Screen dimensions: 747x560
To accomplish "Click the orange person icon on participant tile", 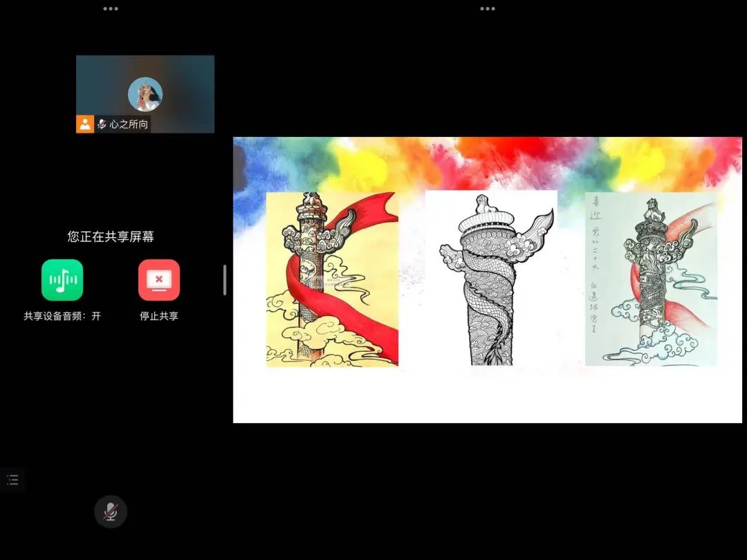I will point(85,124).
